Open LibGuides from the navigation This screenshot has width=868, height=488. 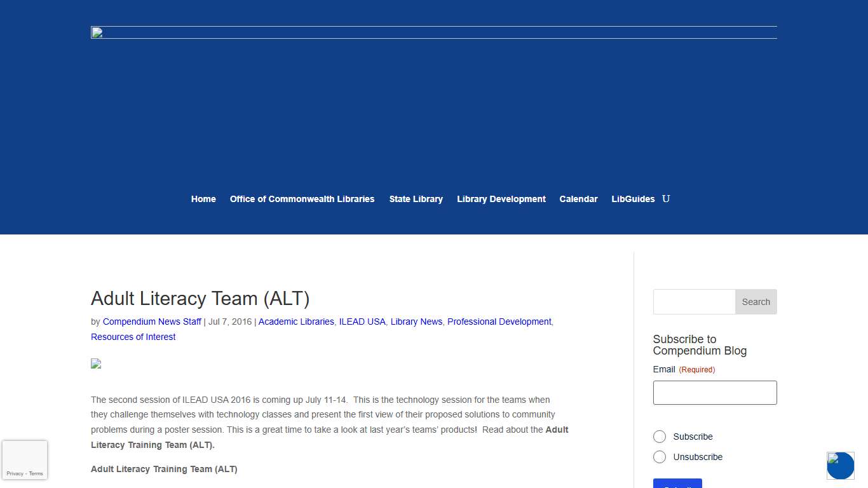[x=633, y=199]
